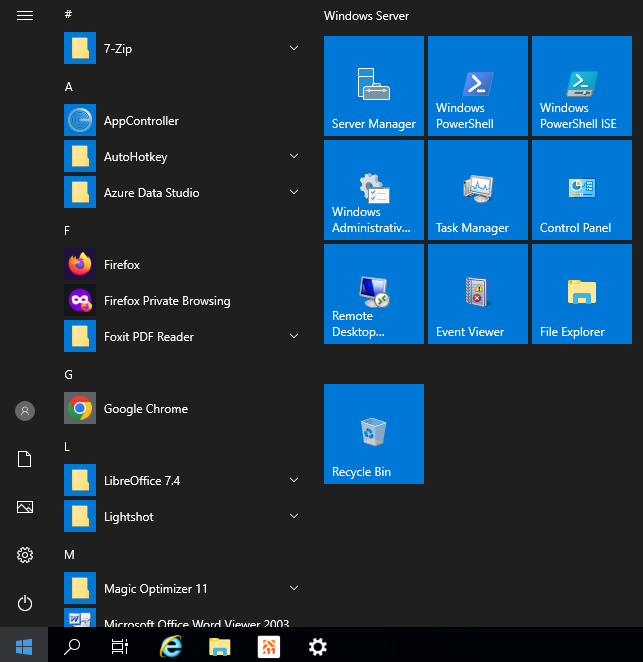
Task: Open the Remote Desktop Connection tile
Action: pyautogui.click(x=374, y=294)
